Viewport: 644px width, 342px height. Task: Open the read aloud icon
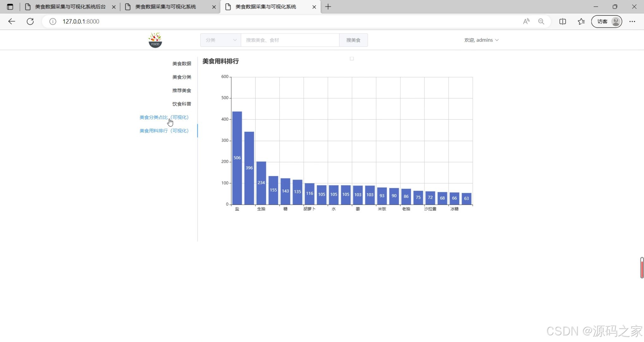tap(526, 22)
